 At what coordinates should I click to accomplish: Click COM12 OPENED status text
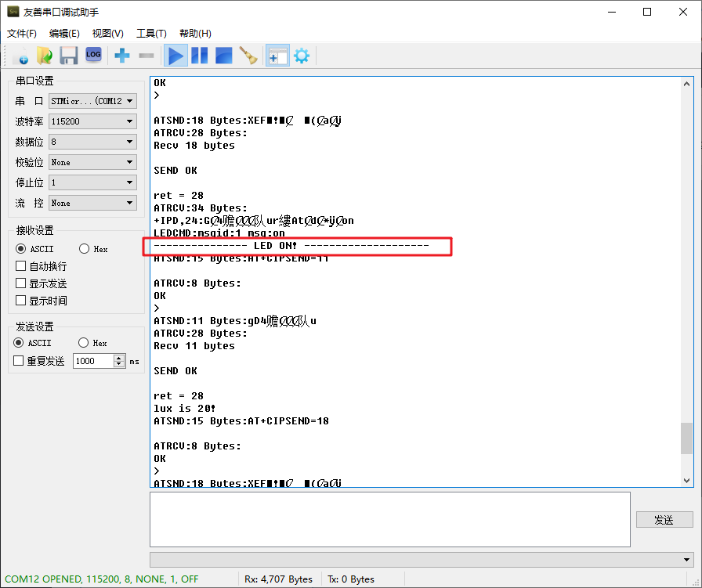101,579
